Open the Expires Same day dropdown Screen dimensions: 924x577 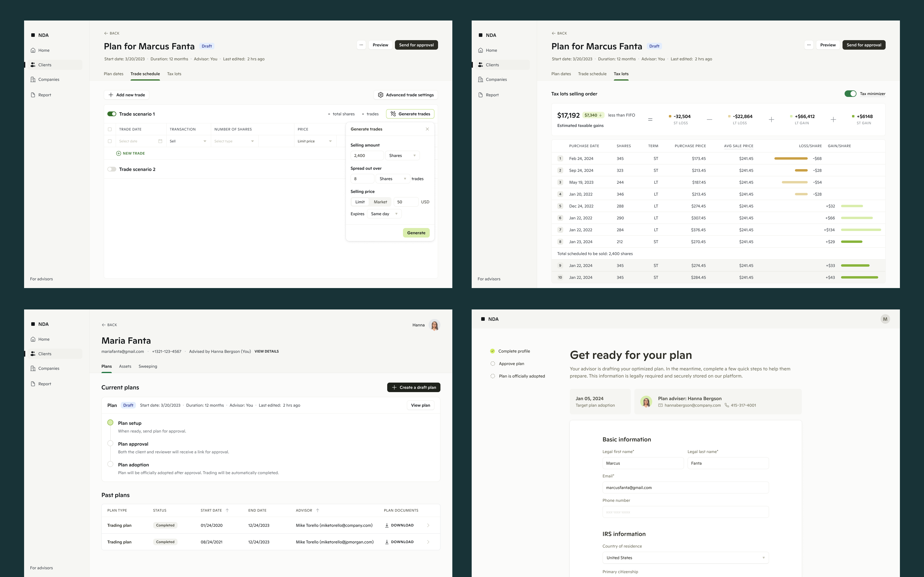point(384,214)
